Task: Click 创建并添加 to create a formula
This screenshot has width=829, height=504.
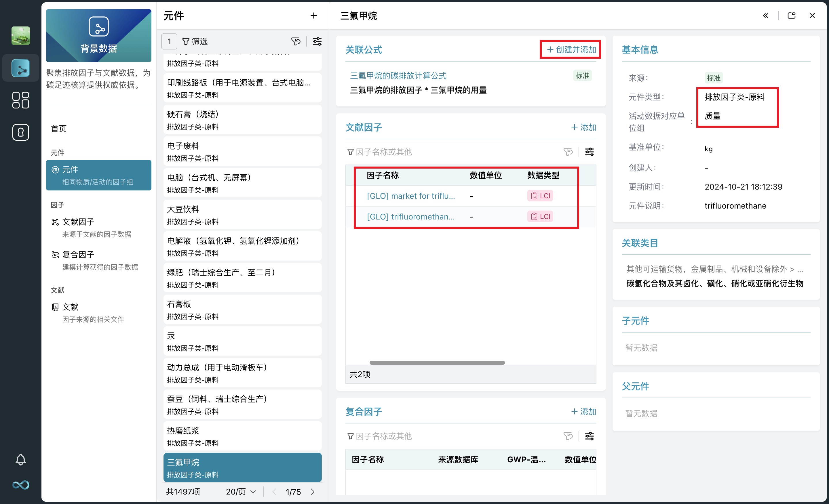Action: coord(570,49)
